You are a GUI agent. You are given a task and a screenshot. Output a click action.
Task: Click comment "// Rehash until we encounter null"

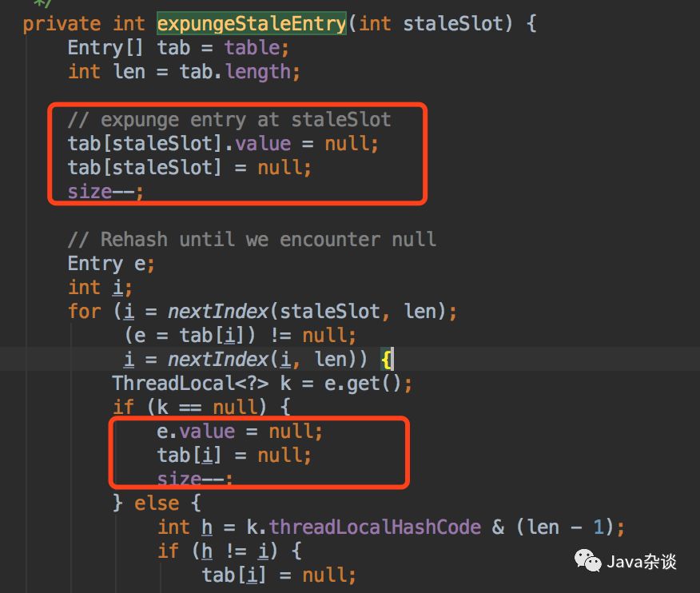[252, 239]
